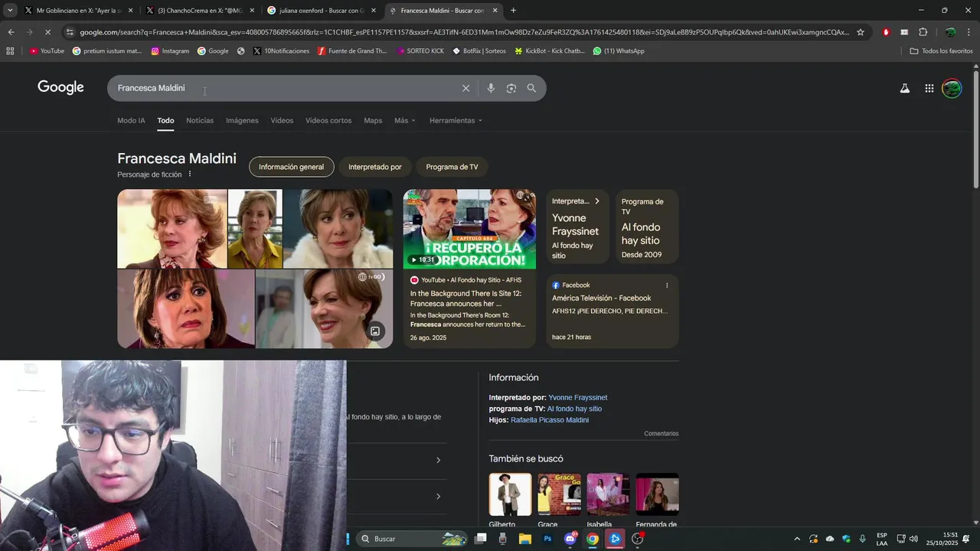Switch to Noticias results tab
980x551 pixels.
(x=200, y=121)
